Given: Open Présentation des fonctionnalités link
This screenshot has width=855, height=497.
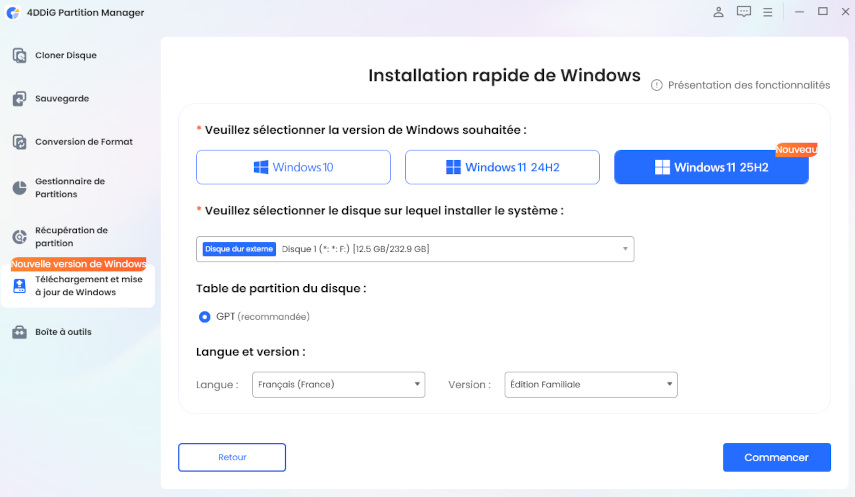Looking at the screenshot, I should (749, 85).
